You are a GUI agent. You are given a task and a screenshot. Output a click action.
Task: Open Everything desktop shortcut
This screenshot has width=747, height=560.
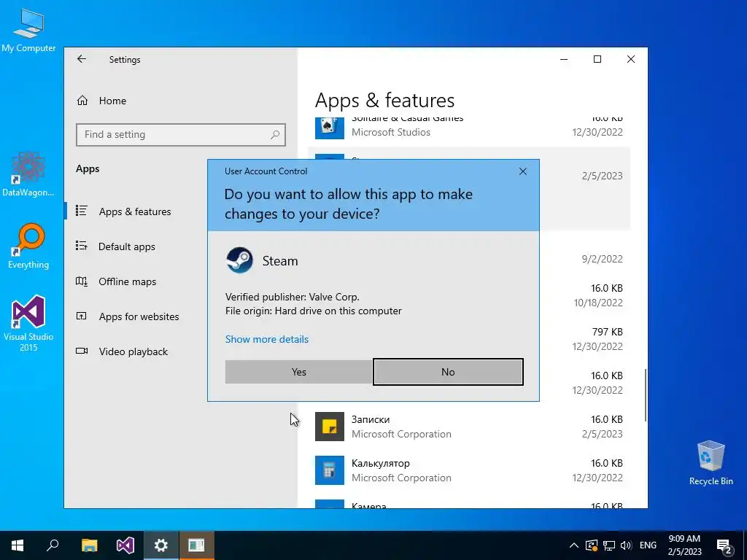[28, 246]
